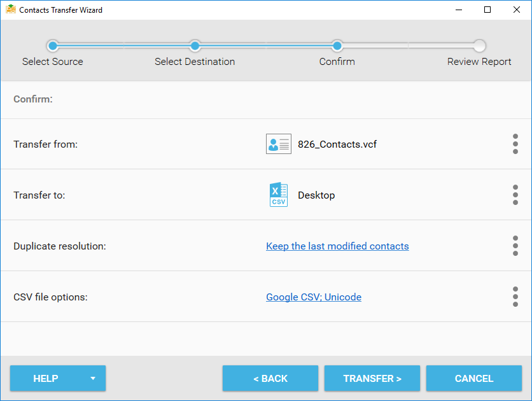Click the Review Report step circle

(479, 46)
